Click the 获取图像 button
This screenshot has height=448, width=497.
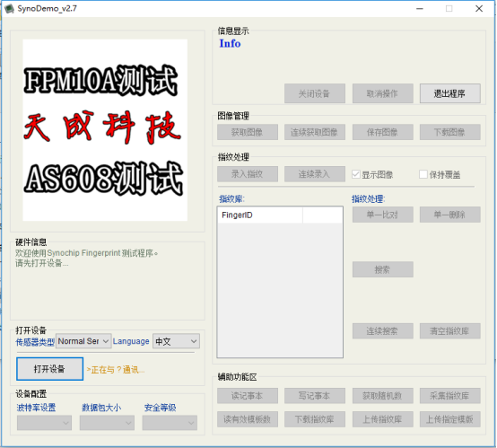tap(248, 132)
